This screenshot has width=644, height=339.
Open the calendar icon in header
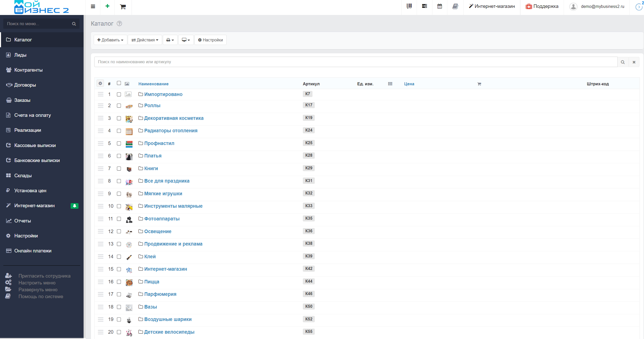439,6
